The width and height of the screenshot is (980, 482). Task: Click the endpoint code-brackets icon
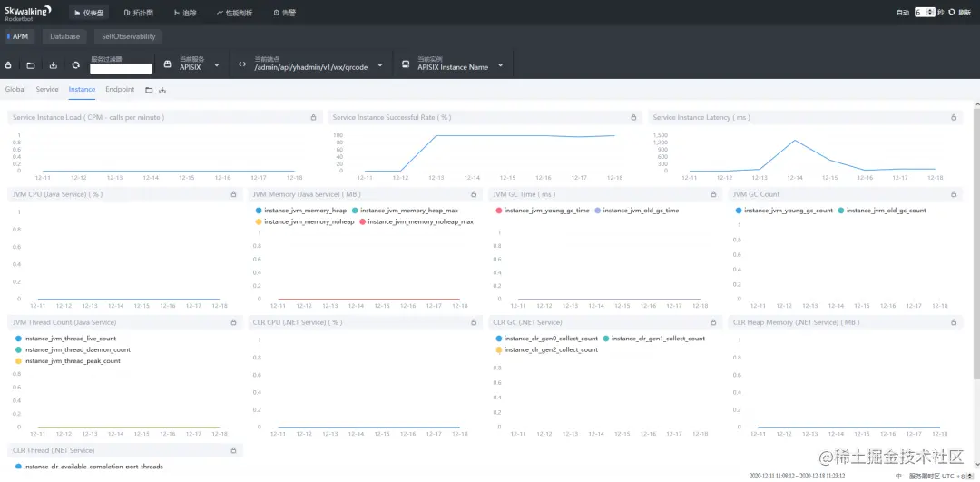[x=242, y=64]
